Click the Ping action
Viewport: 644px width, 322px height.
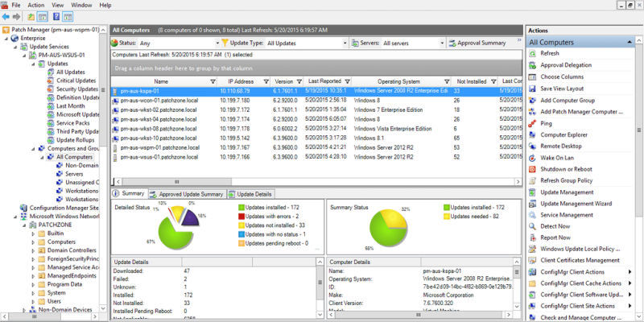(x=546, y=123)
